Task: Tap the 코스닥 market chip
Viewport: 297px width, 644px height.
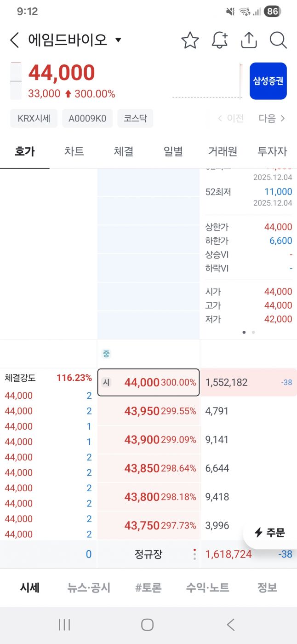Action: (x=135, y=118)
